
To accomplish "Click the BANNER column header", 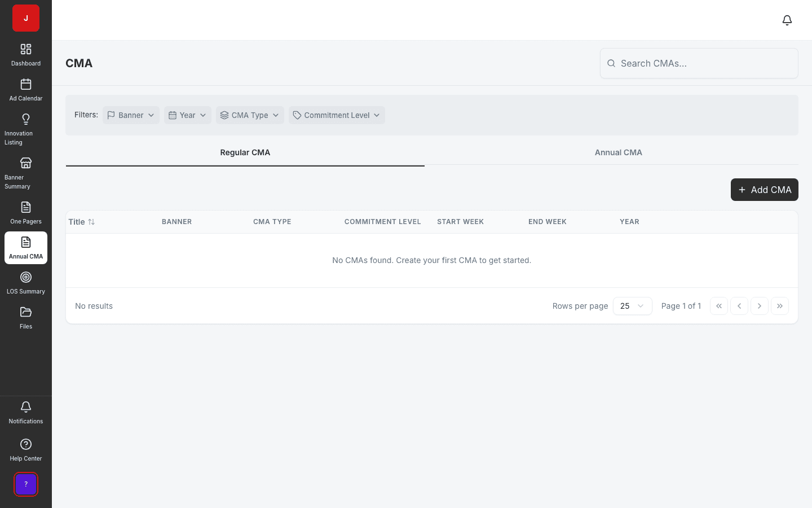I will coord(177,222).
